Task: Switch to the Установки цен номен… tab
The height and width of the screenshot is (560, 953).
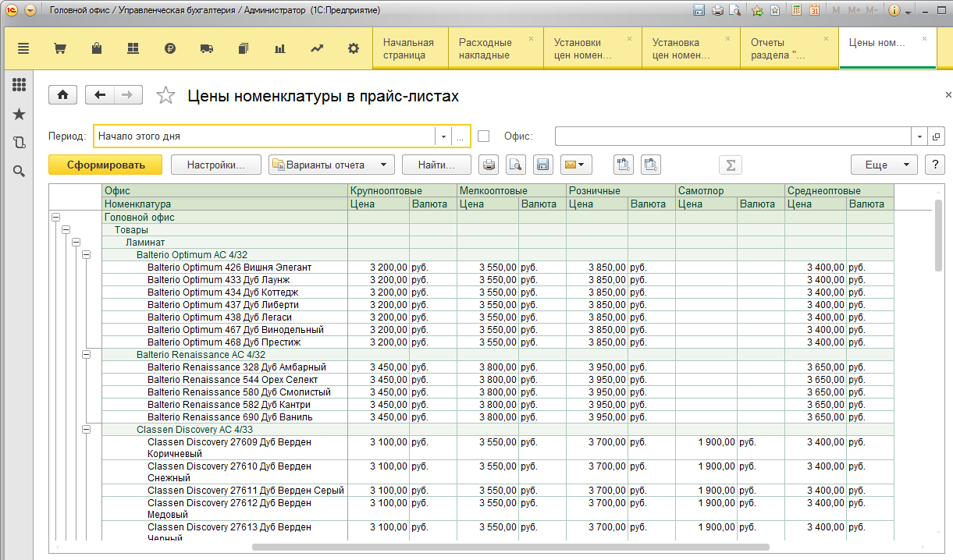Action: click(x=593, y=48)
